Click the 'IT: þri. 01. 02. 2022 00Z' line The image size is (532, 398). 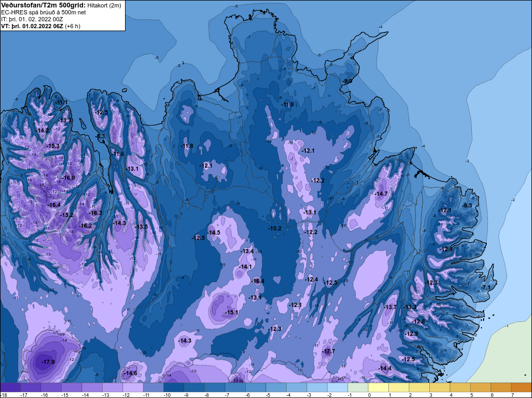tap(32, 19)
